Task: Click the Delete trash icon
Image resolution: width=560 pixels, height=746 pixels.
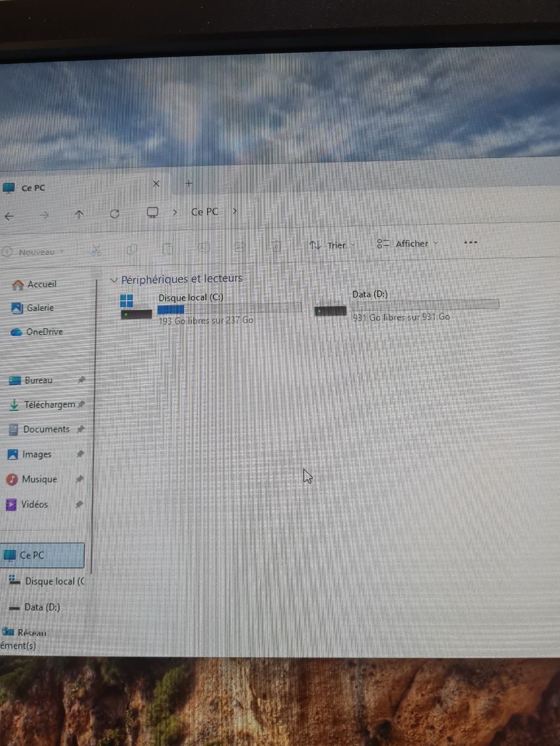Action: pyautogui.click(x=276, y=246)
